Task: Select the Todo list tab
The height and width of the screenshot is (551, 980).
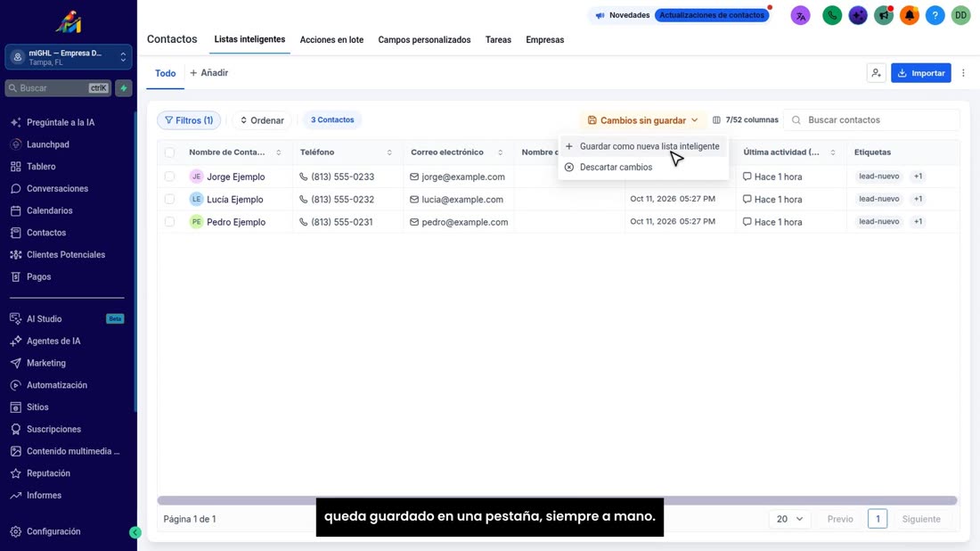Action: tap(165, 73)
